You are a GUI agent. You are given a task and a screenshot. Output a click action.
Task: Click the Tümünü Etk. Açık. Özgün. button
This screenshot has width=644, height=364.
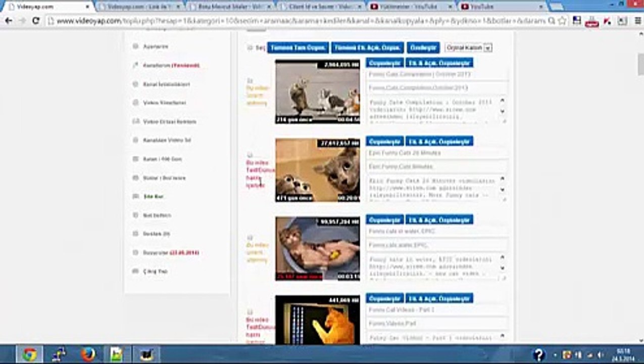pos(368,48)
